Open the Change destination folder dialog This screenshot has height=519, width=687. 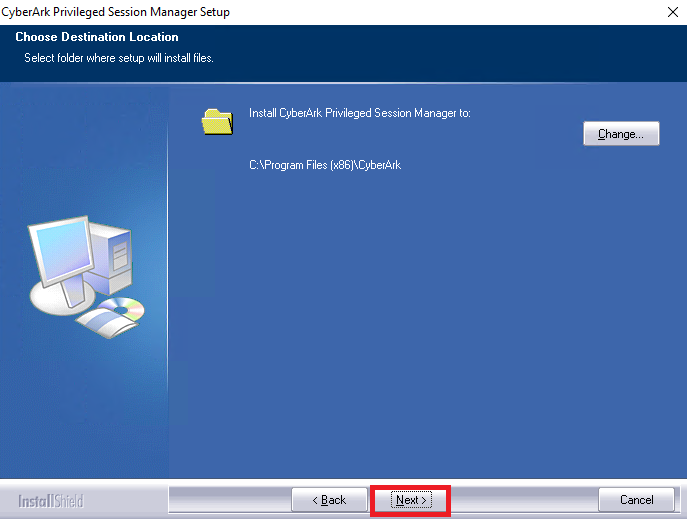pos(621,134)
